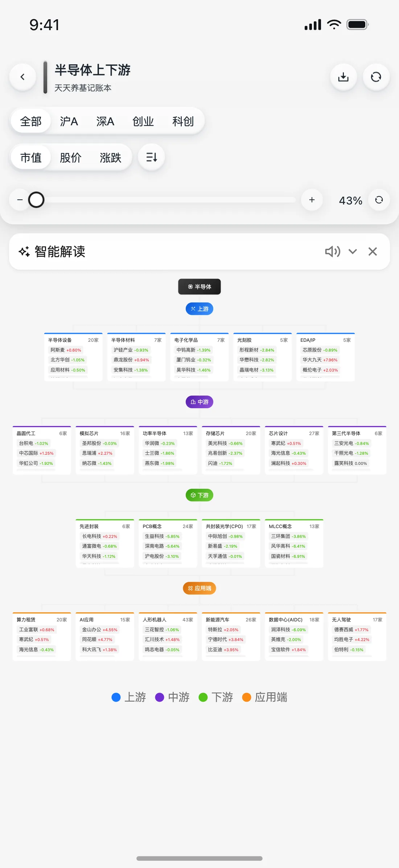Toggle the purple 中游 legend item
Screen dimensions: 399x868
point(172,697)
